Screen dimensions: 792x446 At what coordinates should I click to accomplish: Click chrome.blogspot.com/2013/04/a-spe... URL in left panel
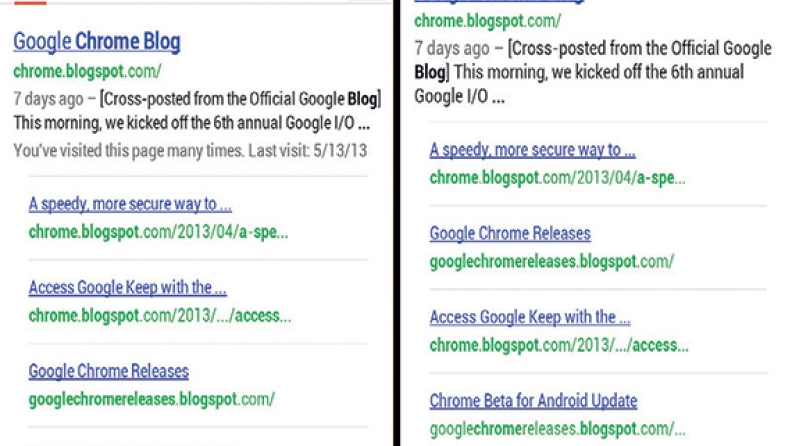[x=158, y=232]
